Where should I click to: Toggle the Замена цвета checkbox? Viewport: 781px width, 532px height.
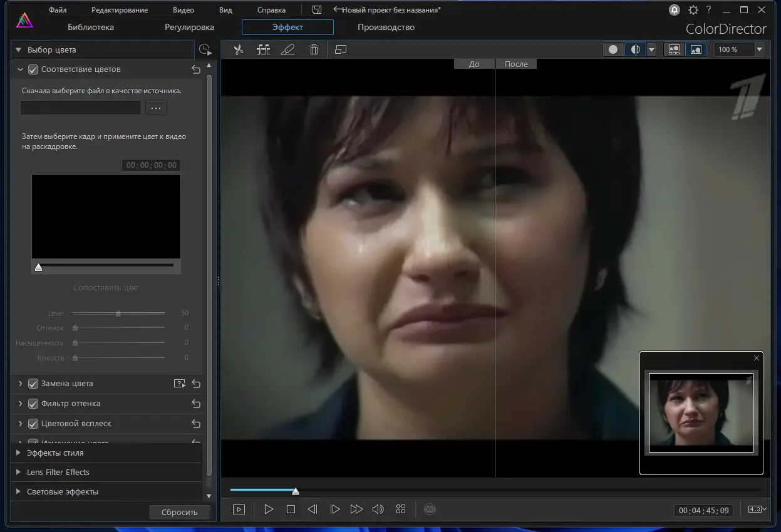(x=34, y=384)
